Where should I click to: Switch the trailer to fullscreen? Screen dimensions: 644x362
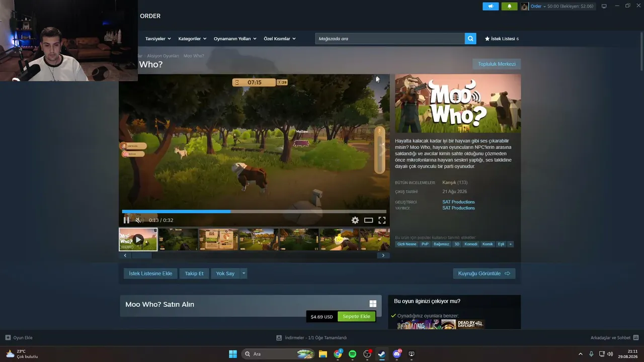click(x=382, y=220)
